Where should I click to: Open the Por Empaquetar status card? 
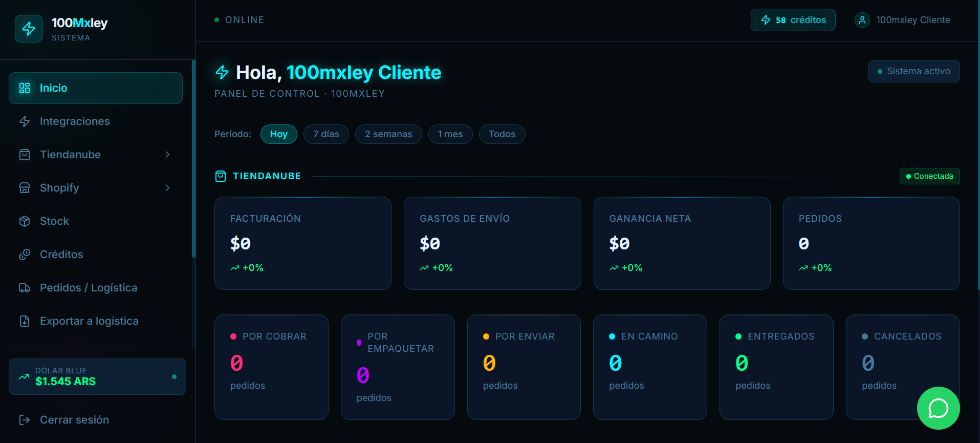(398, 367)
